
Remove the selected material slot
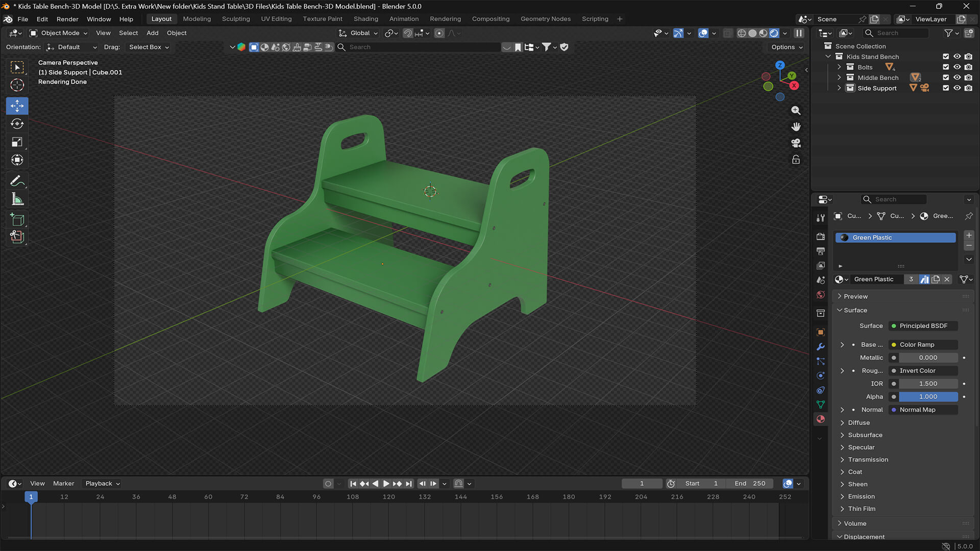point(969,246)
